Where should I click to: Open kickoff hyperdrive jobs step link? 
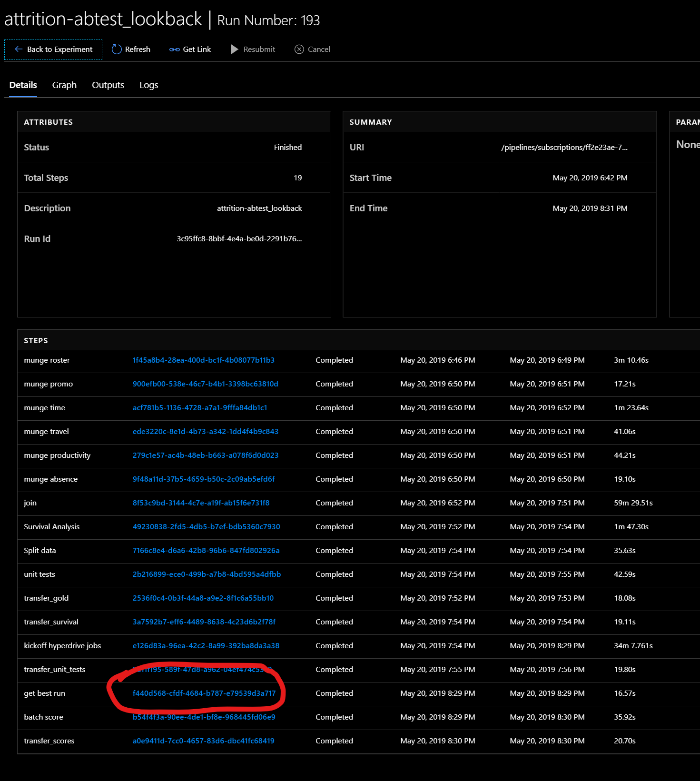coord(206,645)
